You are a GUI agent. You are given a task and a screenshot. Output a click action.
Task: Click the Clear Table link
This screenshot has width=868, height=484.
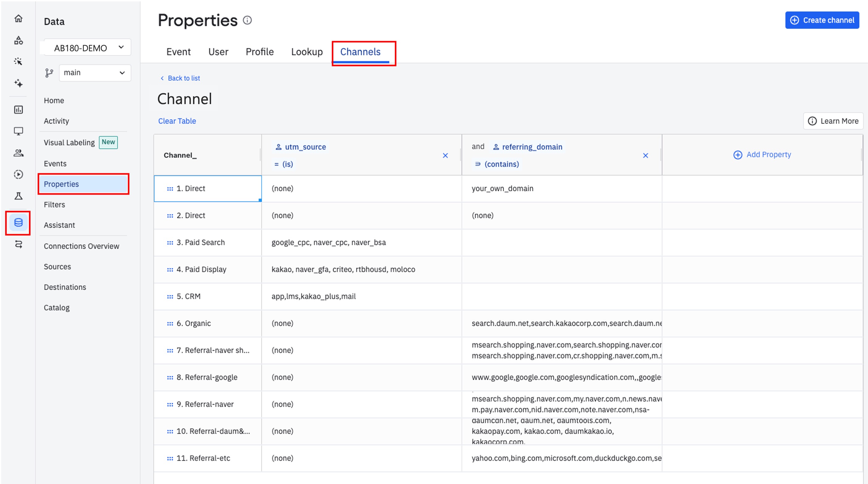(177, 121)
